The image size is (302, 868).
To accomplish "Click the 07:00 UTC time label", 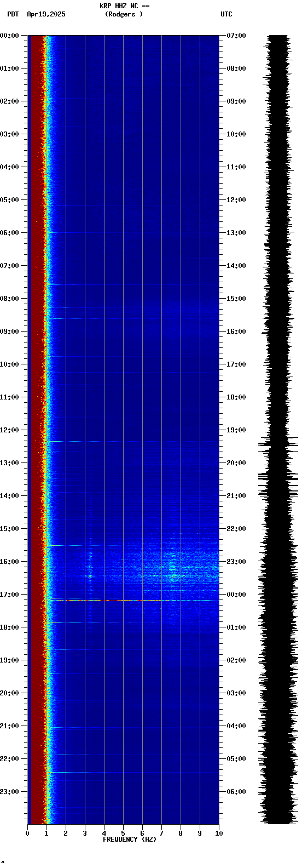I will click(236, 36).
